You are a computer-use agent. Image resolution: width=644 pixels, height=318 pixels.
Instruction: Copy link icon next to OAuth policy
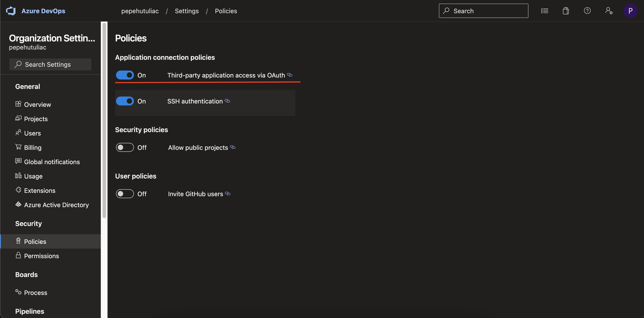290,75
